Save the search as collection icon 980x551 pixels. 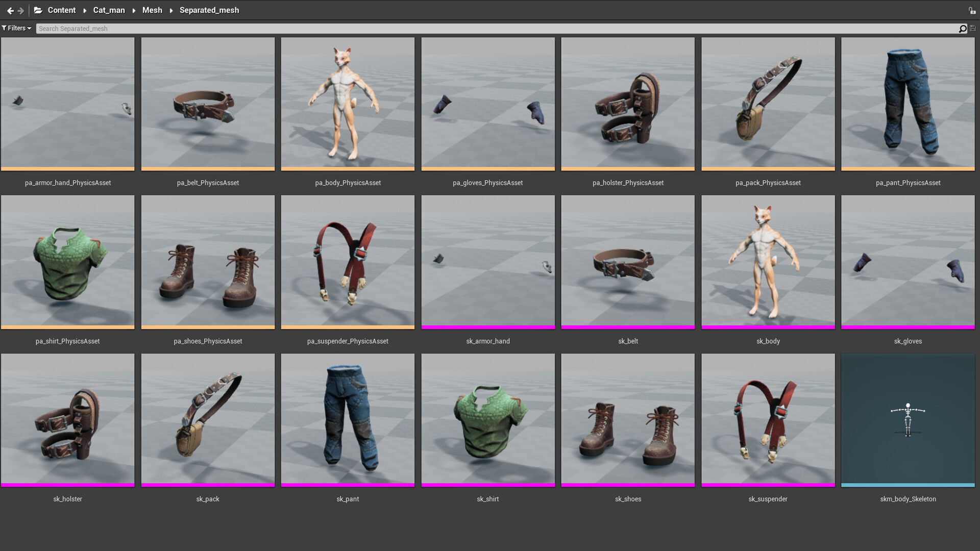pos(973,29)
